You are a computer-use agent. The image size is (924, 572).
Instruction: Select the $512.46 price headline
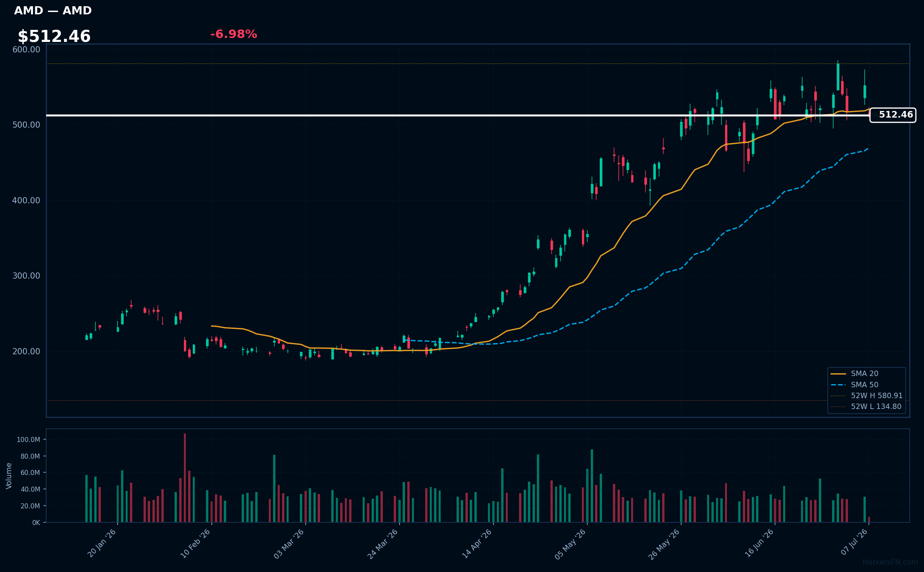point(54,36)
